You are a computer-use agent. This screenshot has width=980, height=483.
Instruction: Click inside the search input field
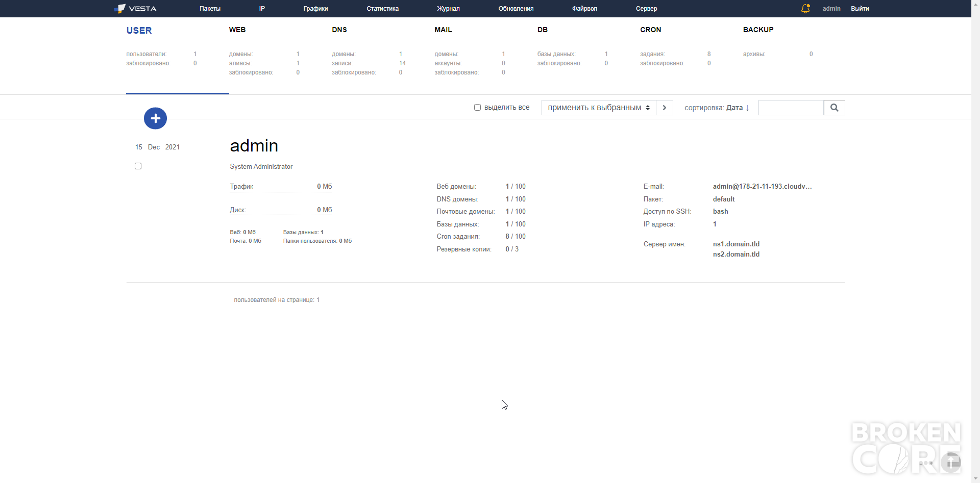click(791, 108)
